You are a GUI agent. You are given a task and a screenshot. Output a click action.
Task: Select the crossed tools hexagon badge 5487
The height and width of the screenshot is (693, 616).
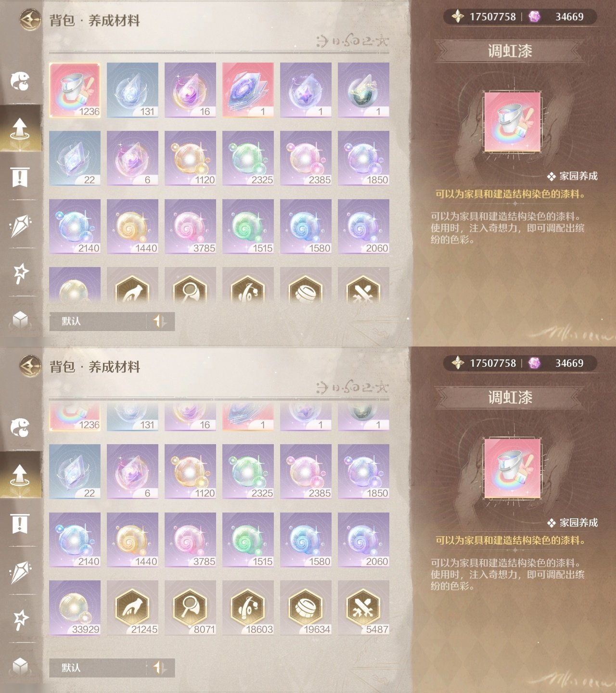tap(363, 608)
